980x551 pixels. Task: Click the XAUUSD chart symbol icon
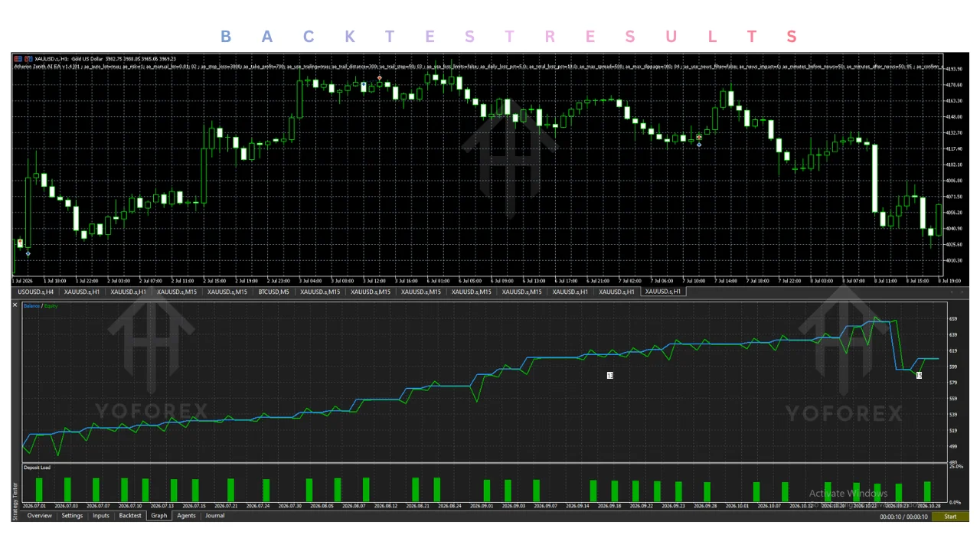pyautogui.click(x=19, y=58)
